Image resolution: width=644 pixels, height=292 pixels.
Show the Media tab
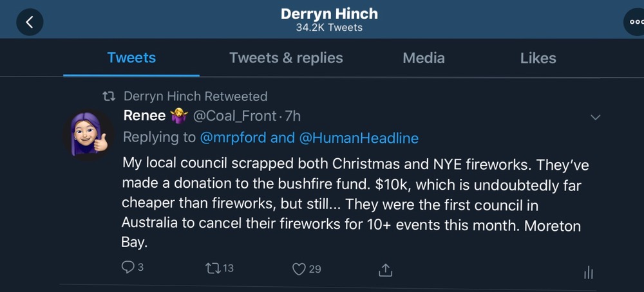(x=424, y=58)
